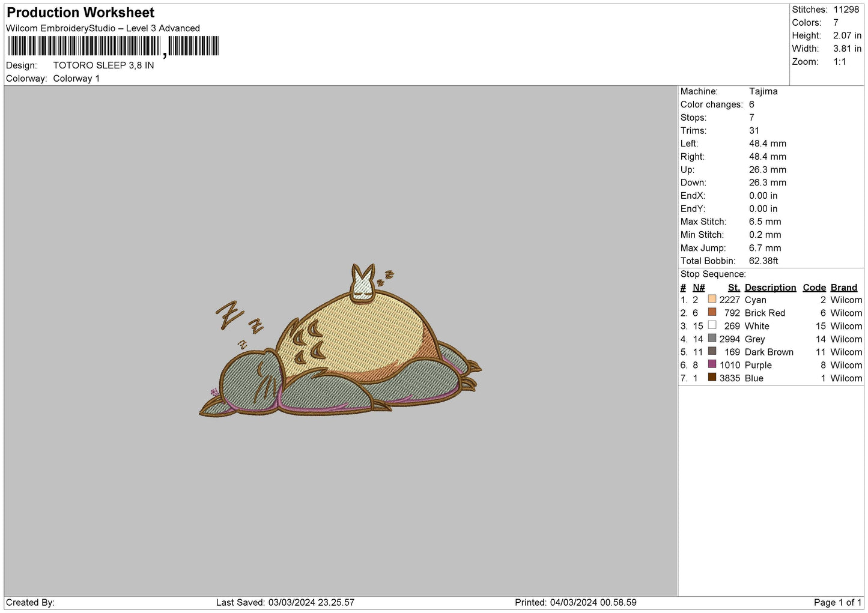Viewport: 868px width, 613px height.
Task: Click the EndX value 0.00 in
Action: 763,196
